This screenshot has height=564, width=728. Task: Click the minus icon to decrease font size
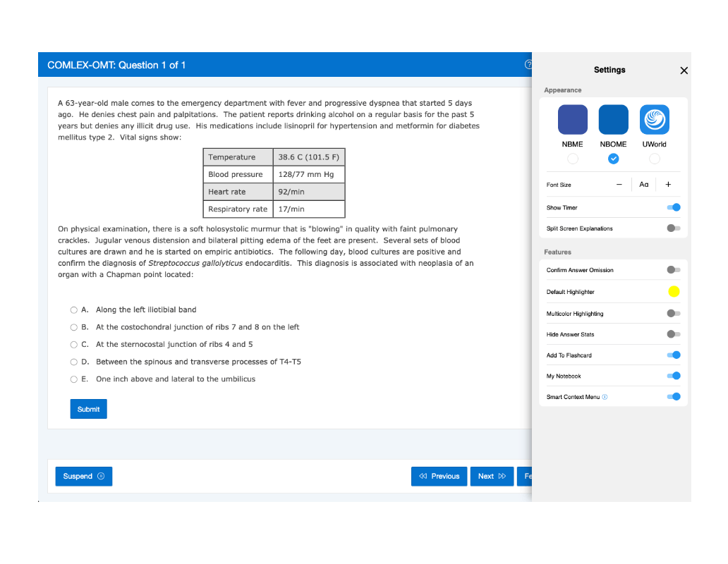pos(619,184)
